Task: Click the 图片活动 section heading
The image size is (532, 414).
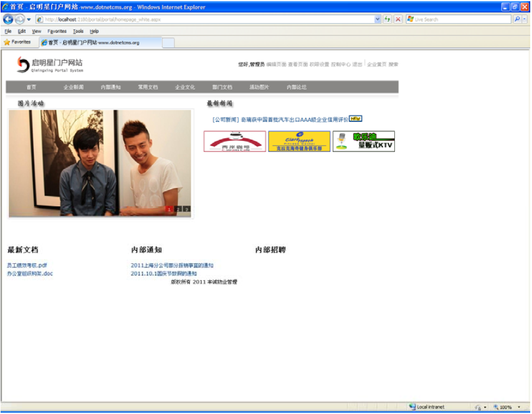Action: 31,103
